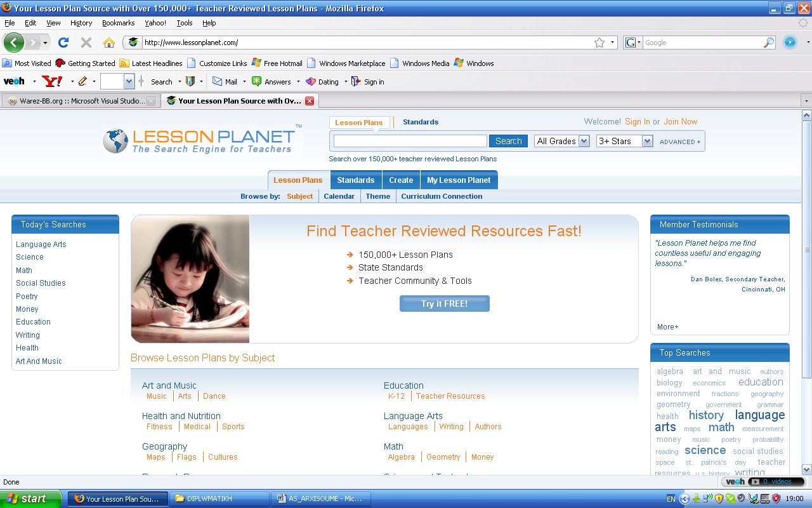The height and width of the screenshot is (508, 812).
Task: Click the Lesson Planet site favicon in address bar
Action: [133, 43]
